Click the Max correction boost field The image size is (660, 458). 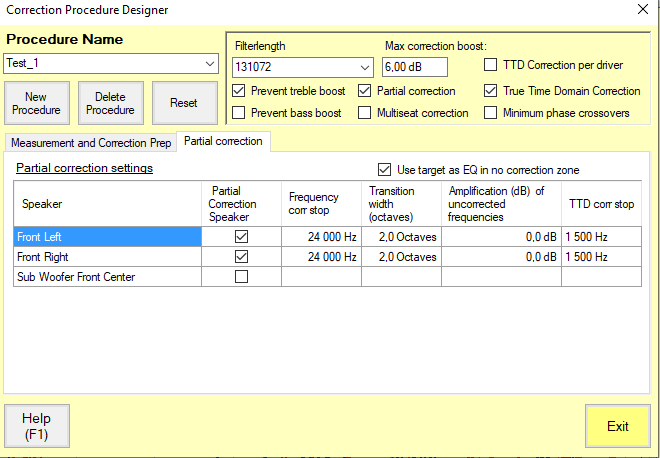[414, 67]
